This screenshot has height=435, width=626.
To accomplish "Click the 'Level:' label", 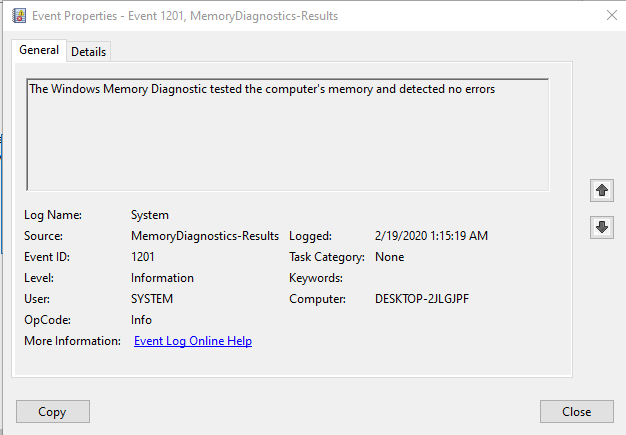I will click(39, 278).
